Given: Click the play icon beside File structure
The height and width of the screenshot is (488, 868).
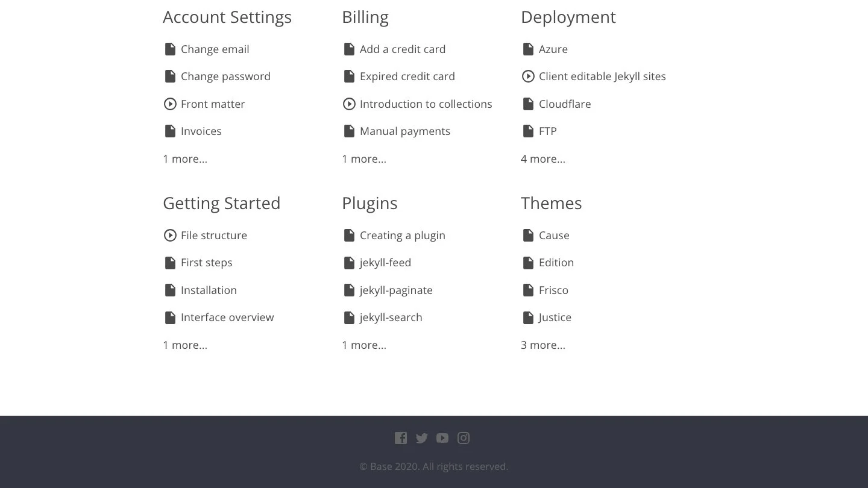Looking at the screenshot, I should point(170,236).
